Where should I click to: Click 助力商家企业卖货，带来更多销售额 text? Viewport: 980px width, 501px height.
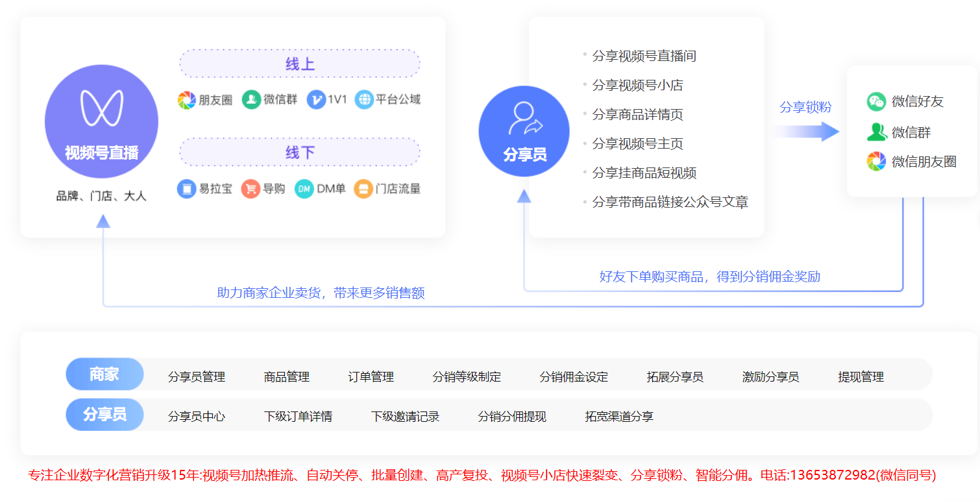(x=321, y=293)
